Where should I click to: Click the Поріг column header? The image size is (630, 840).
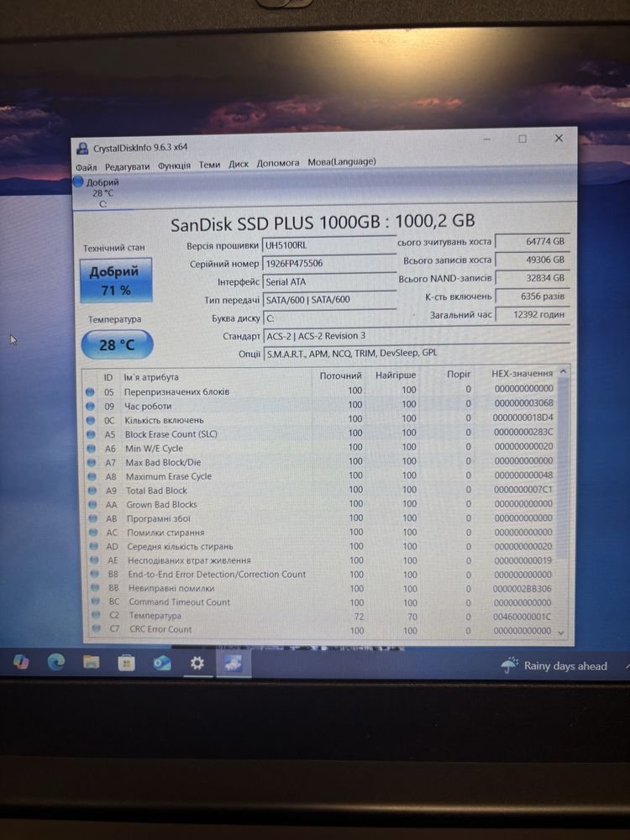tap(459, 374)
